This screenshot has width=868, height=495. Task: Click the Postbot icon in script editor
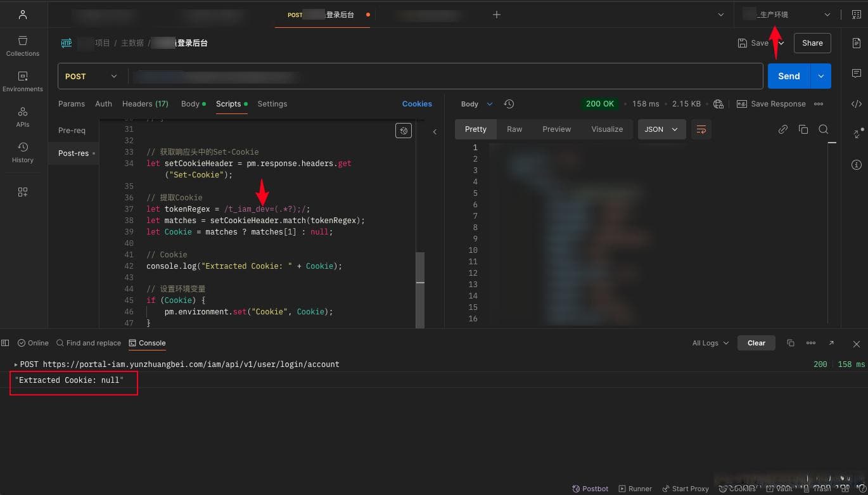pyautogui.click(x=404, y=131)
